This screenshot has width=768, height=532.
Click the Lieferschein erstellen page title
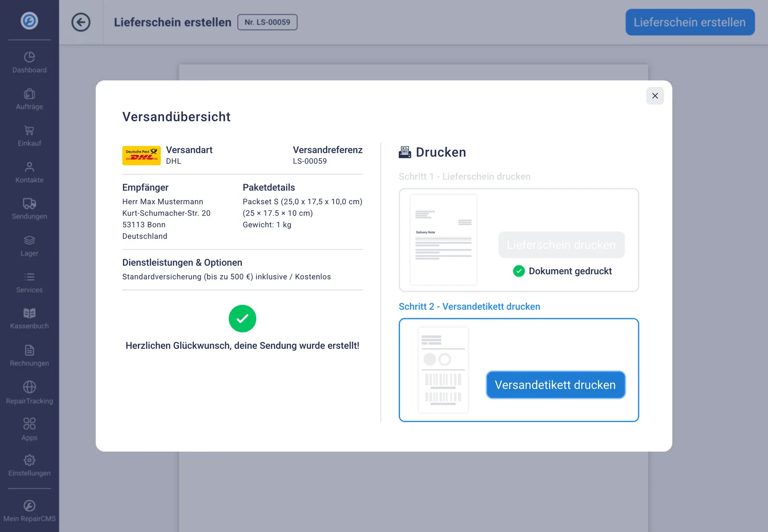coord(173,23)
